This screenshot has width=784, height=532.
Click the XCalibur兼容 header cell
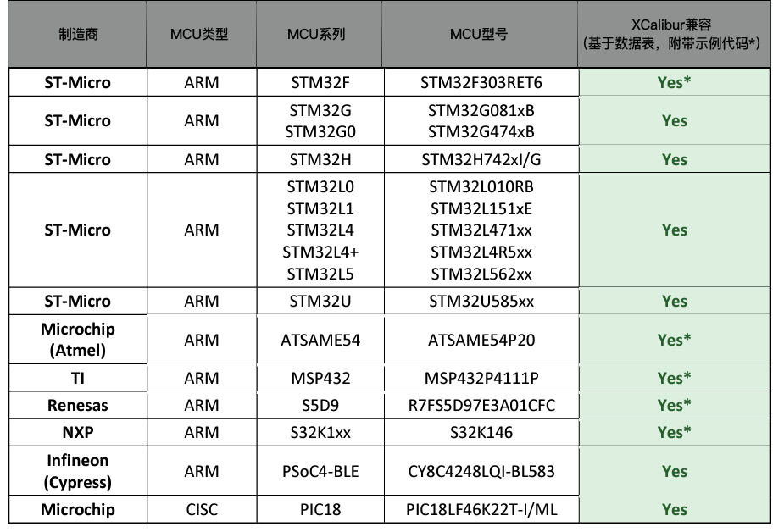pyautogui.click(x=674, y=34)
